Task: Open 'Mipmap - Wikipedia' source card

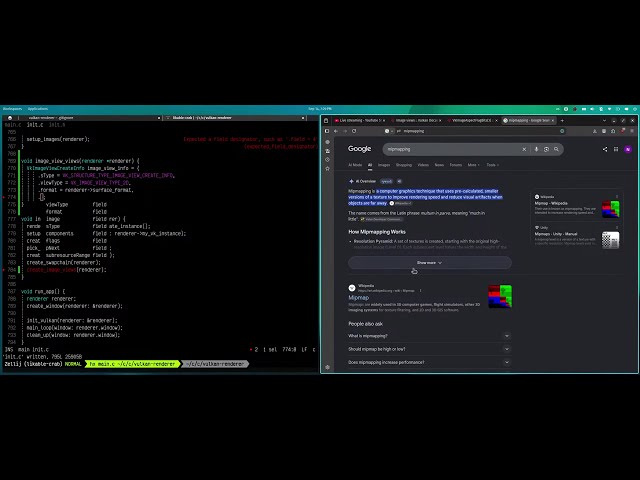Action: (x=576, y=207)
